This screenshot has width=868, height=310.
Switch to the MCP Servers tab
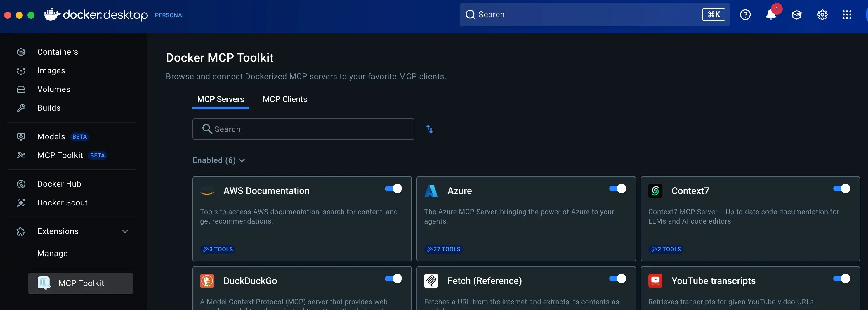tap(221, 99)
